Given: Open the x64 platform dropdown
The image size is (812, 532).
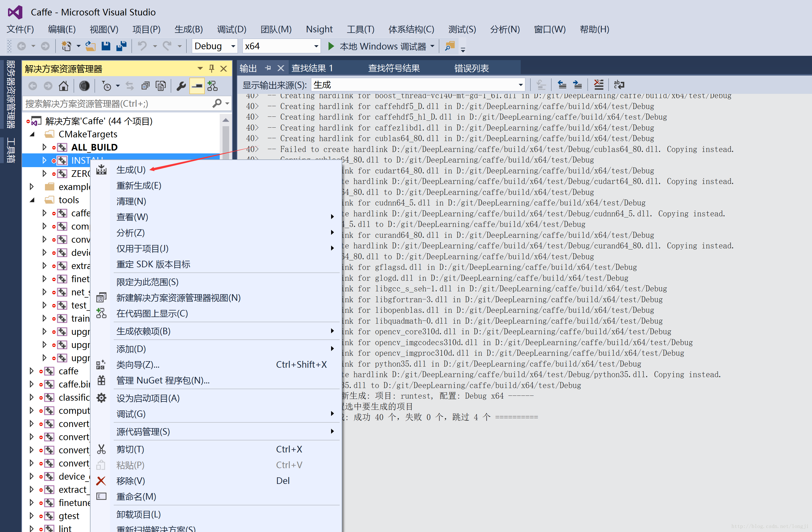Looking at the screenshot, I should [282, 46].
